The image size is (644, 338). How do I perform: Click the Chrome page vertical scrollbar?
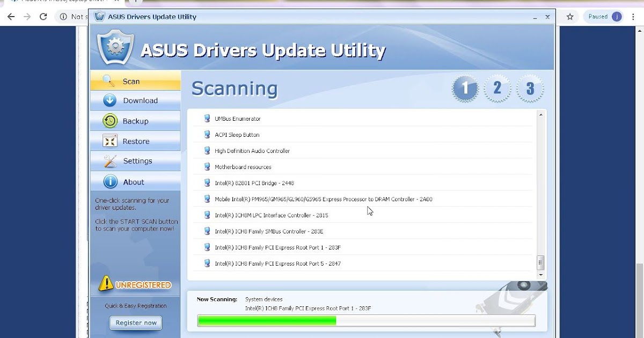coord(640,300)
